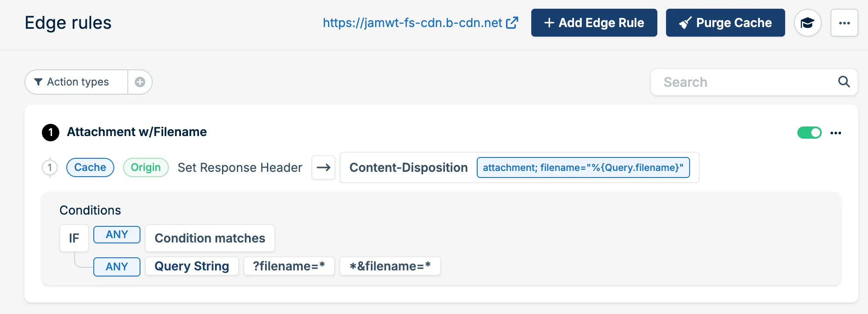Toggle ANY on the Condition matches row

[x=116, y=234]
